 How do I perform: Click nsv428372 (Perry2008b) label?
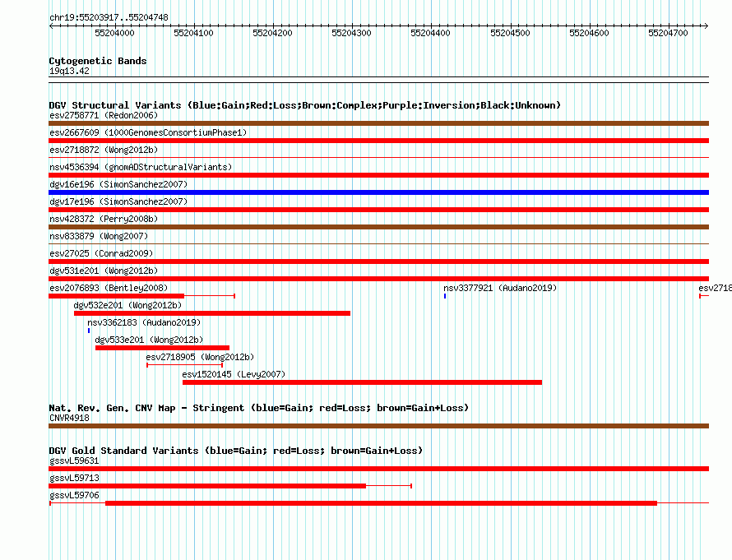pos(104,219)
